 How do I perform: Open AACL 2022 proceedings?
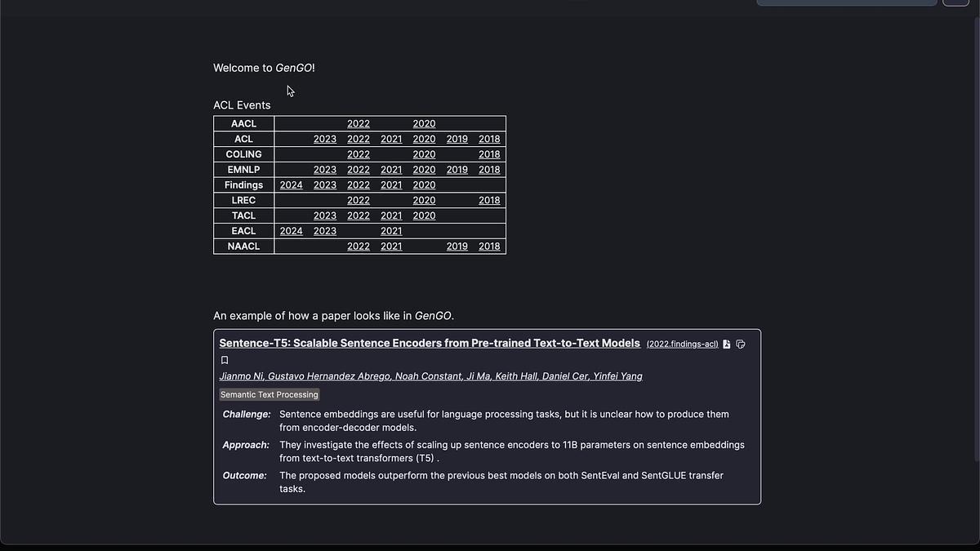tap(359, 124)
